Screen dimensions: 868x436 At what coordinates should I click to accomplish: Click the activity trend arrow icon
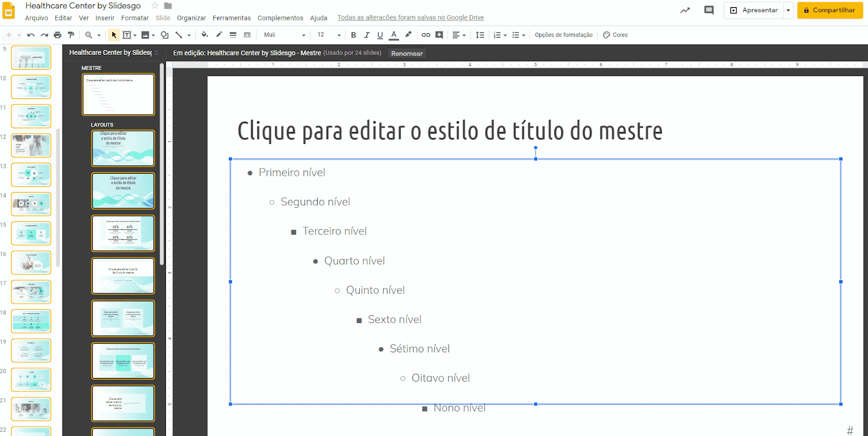[685, 10]
